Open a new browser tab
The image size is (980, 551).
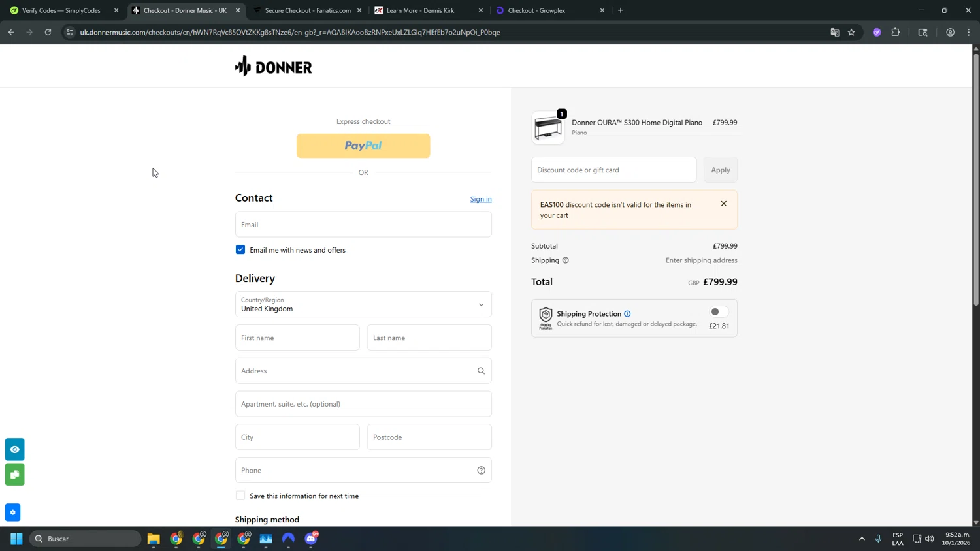pos(621,10)
